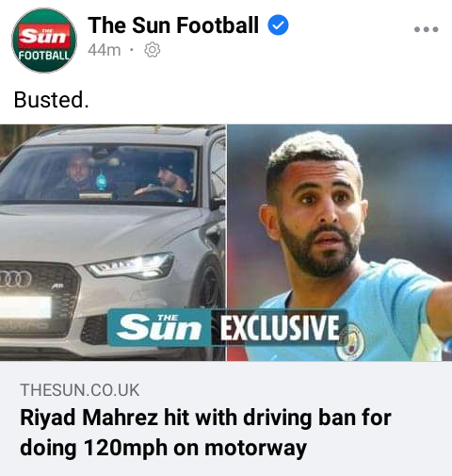Click the blurred license plate
452x476 pixels.
pyautogui.click(x=25, y=306)
